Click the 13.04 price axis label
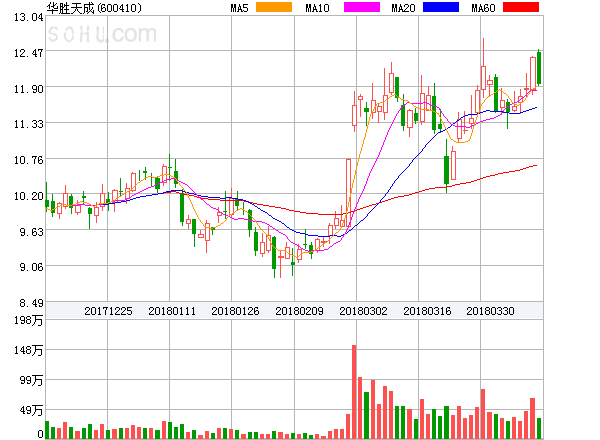 point(29,17)
